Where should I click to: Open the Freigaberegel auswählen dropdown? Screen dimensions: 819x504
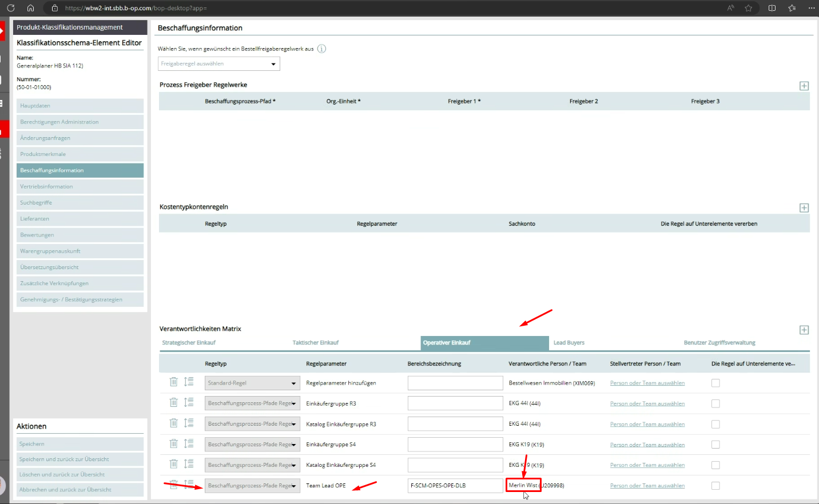[218, 64]
